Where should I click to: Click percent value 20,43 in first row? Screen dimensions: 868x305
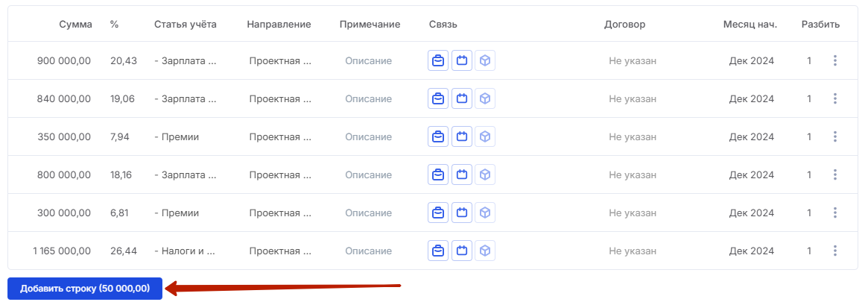coord(124,61)
